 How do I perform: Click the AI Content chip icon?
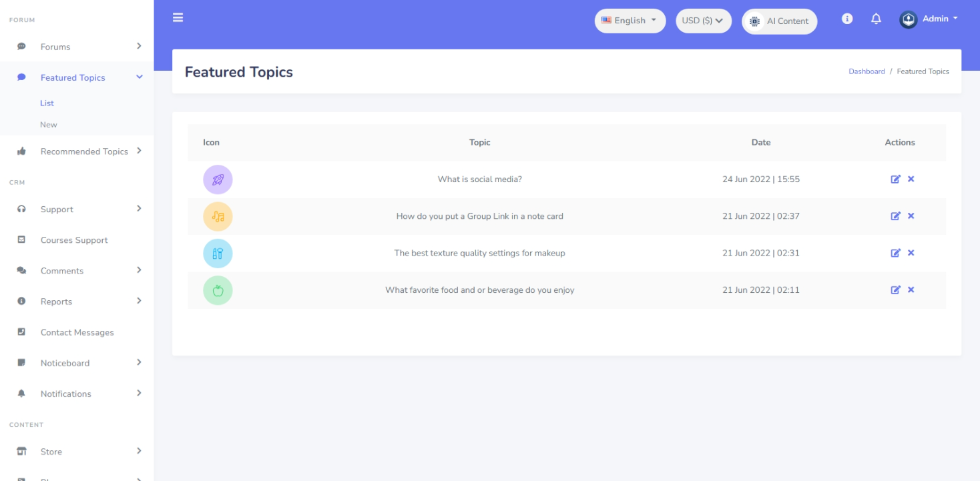(x=754, y=21)
